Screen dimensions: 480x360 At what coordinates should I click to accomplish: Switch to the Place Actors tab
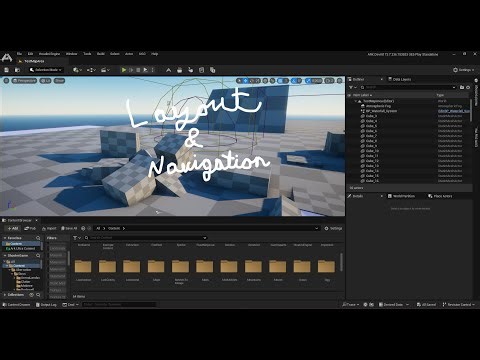click(x=440, y=196)
